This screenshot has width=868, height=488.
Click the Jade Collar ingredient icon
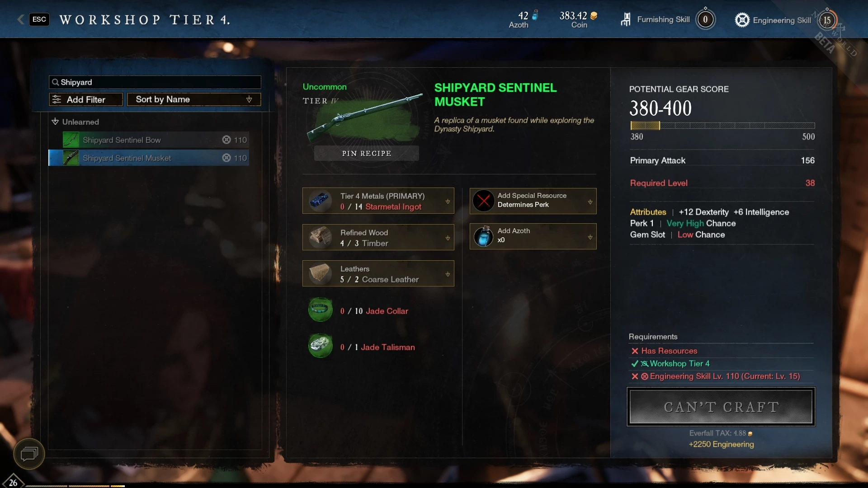pyautogui.click(x=321, y=310)
